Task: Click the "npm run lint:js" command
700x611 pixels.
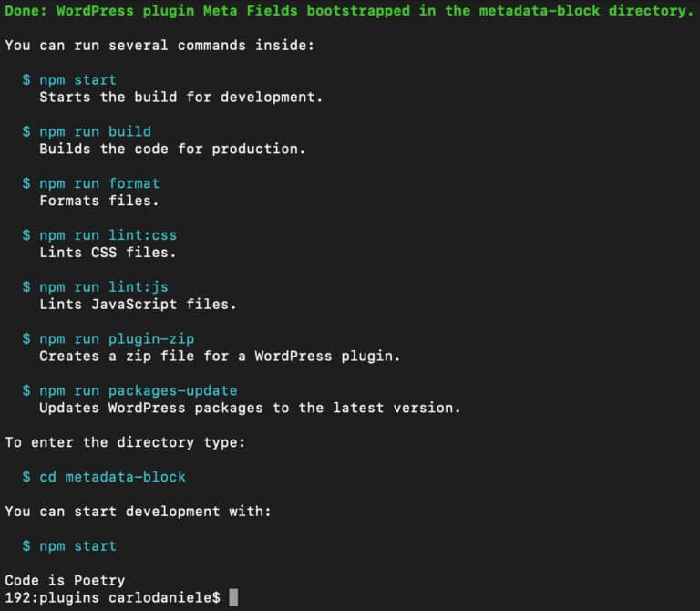Action: [x=103, y=287]
